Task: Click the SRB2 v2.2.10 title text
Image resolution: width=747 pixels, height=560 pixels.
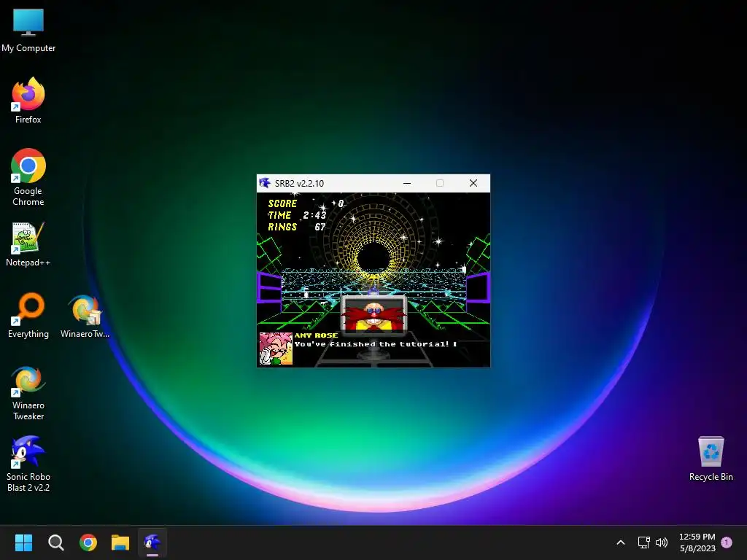Action: [299, 183]
